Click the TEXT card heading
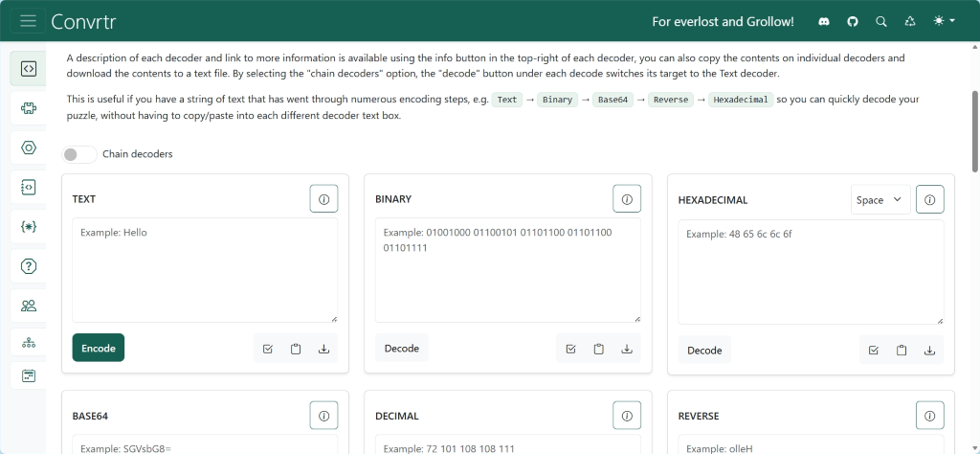The width and height of the screenshot is (980, 454). pyautogui.click(x=84, y=199)
